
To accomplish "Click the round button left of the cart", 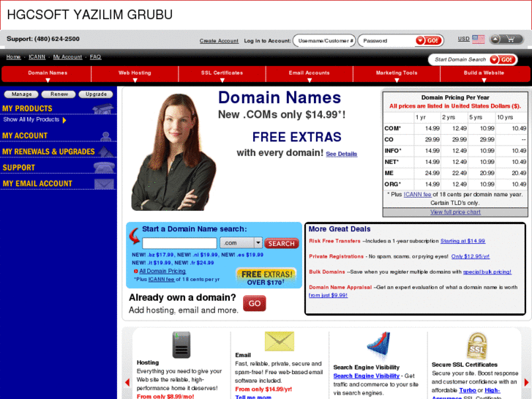I will (x=495, y=40).
